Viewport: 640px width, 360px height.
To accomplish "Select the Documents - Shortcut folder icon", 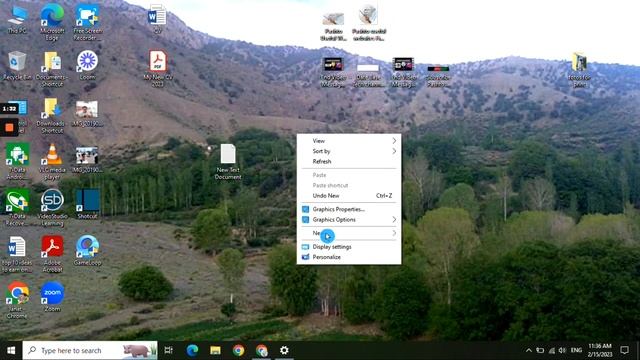I will click(x=52, y=69).
